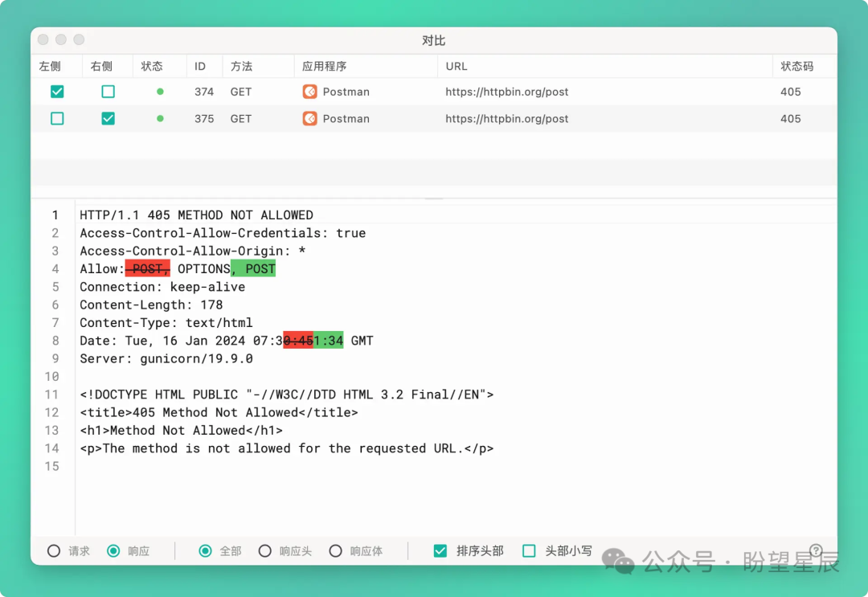Toggle the 排序头部 checkbox
868x597 pixels.
(440, 551)
